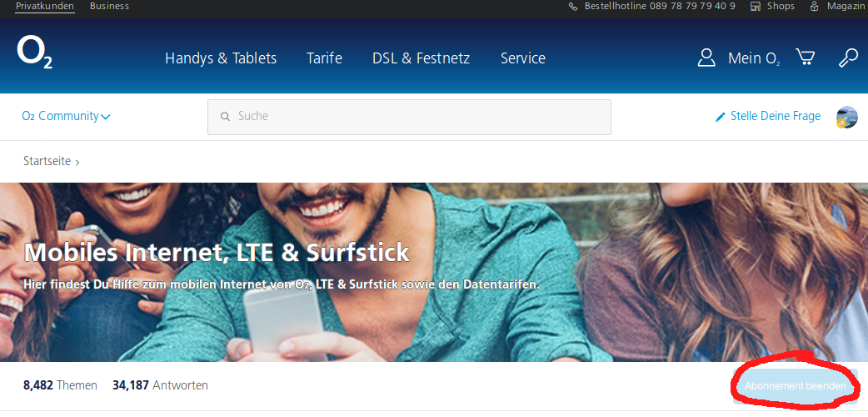Click the Shops store icon

755,6
